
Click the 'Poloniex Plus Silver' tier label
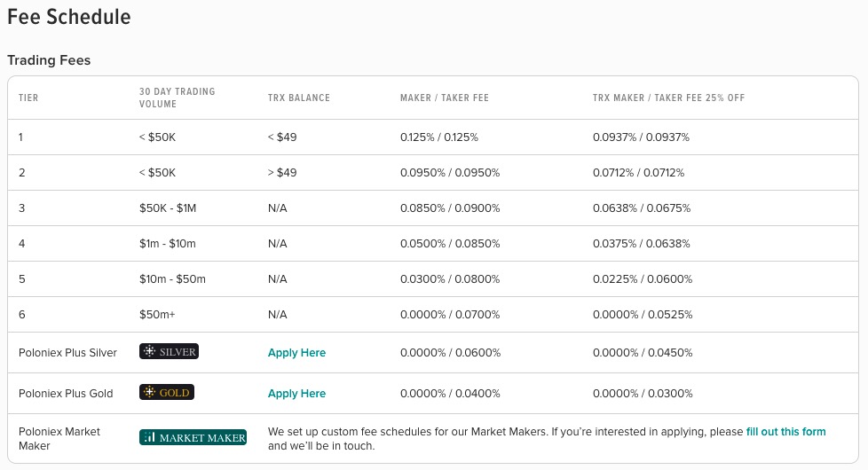(67, 352)
